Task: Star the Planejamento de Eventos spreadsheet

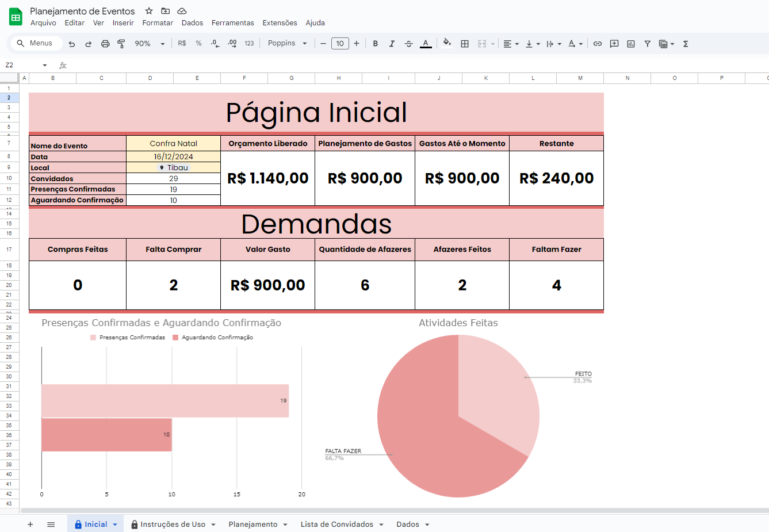Action: click(148, 10)
